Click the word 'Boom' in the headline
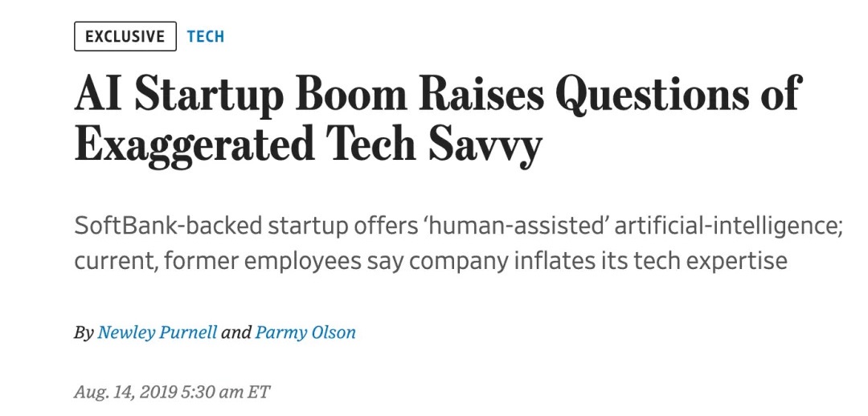The height and width of the screenshot is (416, 868). pos(351,94)
